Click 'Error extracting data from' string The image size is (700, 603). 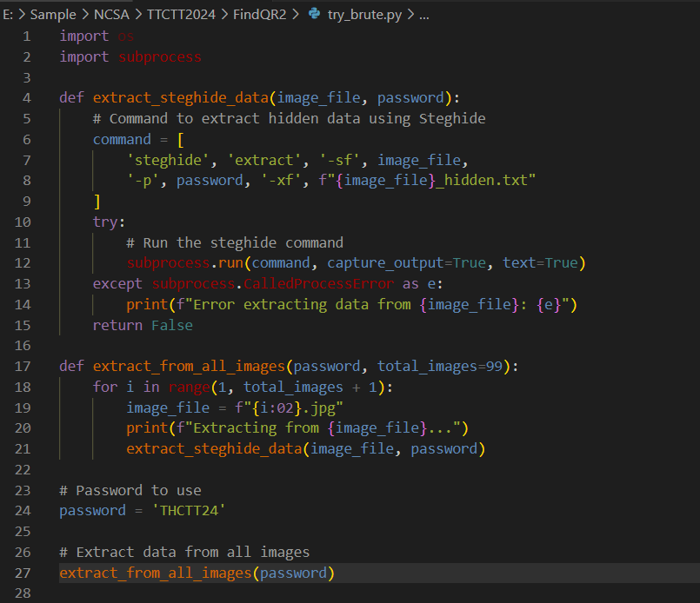click(x=302, y=305)
